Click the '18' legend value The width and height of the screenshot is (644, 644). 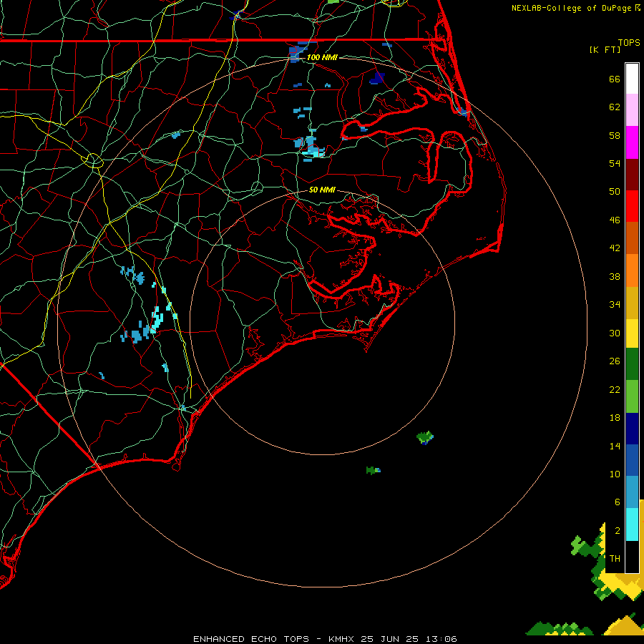coord(615,418)
